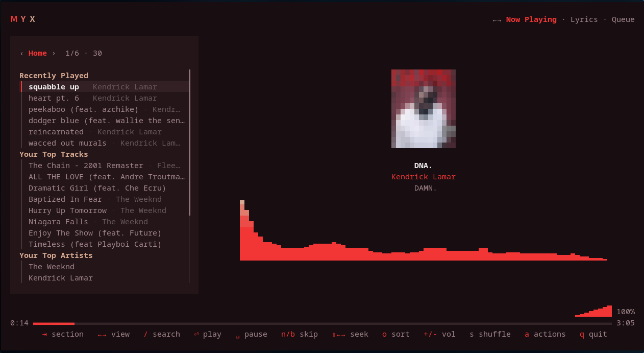This screenshot has height=353, width=644.
Task: Click the DAMN. album cover art
Action: (424, 109)
